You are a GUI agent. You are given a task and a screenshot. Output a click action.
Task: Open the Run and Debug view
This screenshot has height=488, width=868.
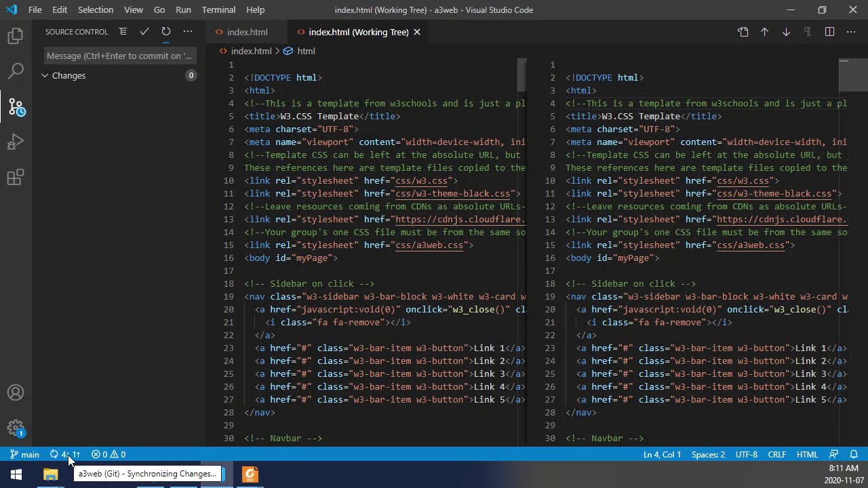point(16,142)
